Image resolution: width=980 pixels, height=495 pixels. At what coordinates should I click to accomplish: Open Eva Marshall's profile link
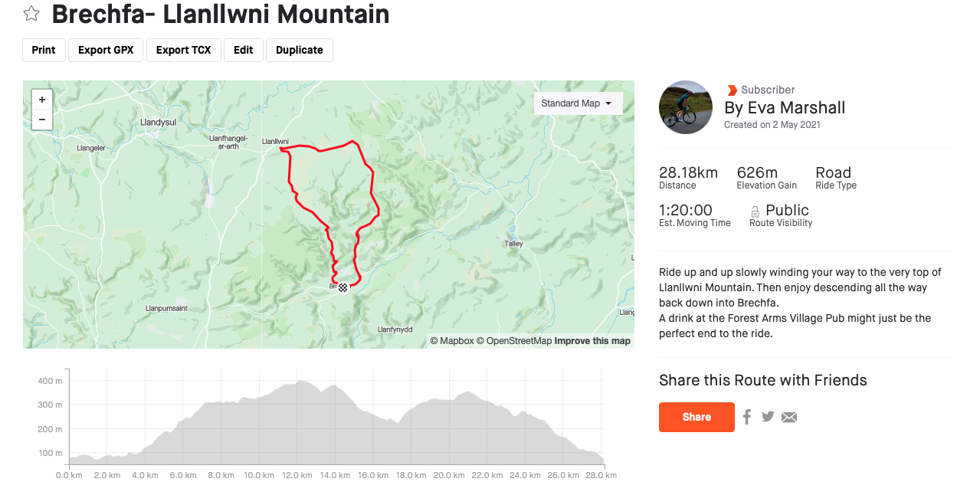point(785,107)
